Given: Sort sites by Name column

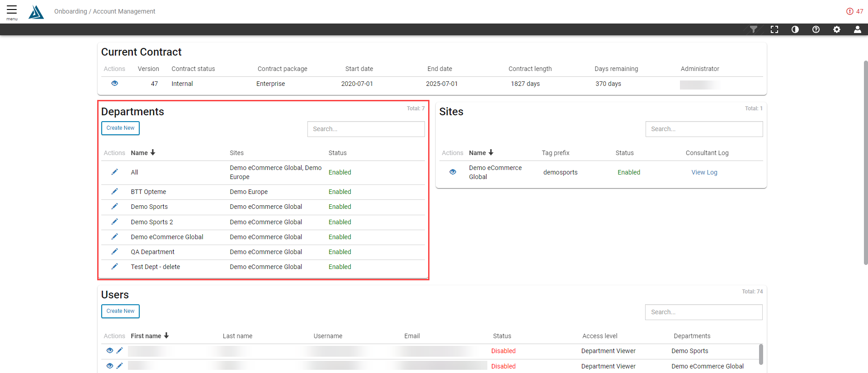Looking at the screenshot, I should coord(481,153).
